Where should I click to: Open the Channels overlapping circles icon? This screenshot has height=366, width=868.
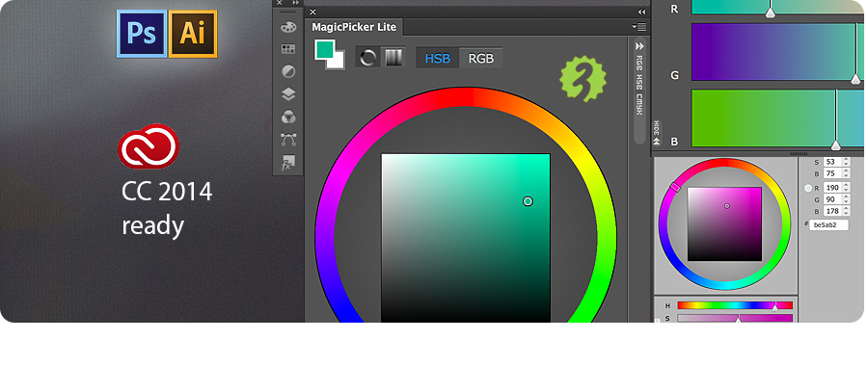pos(287,117)
